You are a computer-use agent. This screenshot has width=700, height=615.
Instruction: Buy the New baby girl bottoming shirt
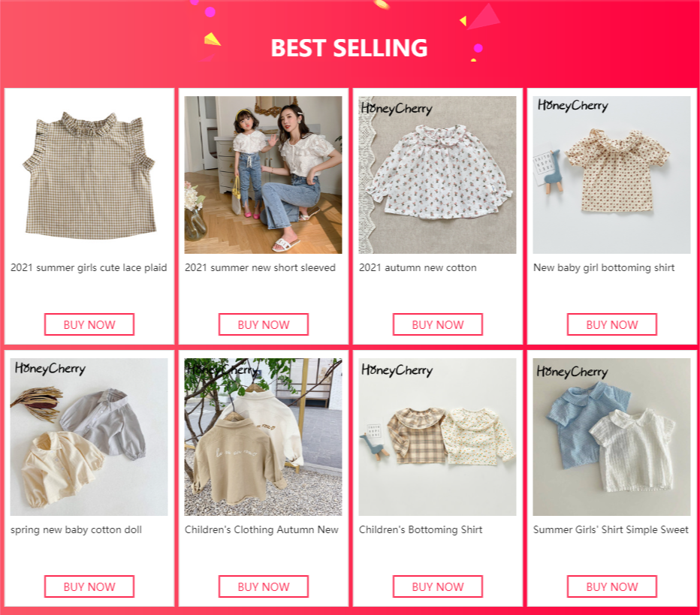tap(612, 324)
